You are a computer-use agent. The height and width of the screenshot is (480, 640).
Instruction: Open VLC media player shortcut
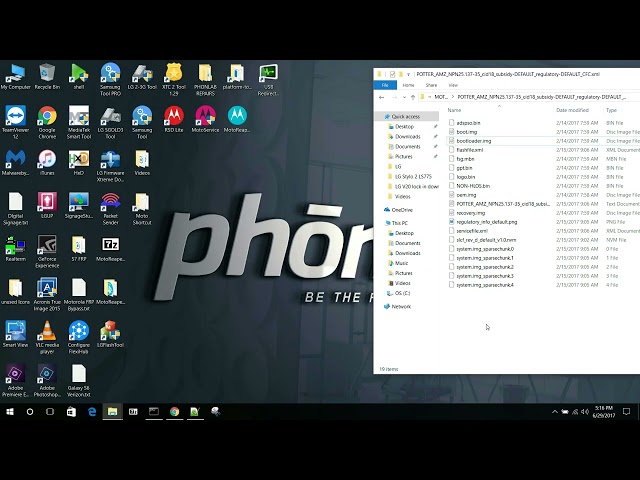pyautogui.click(x=47, y=338)
